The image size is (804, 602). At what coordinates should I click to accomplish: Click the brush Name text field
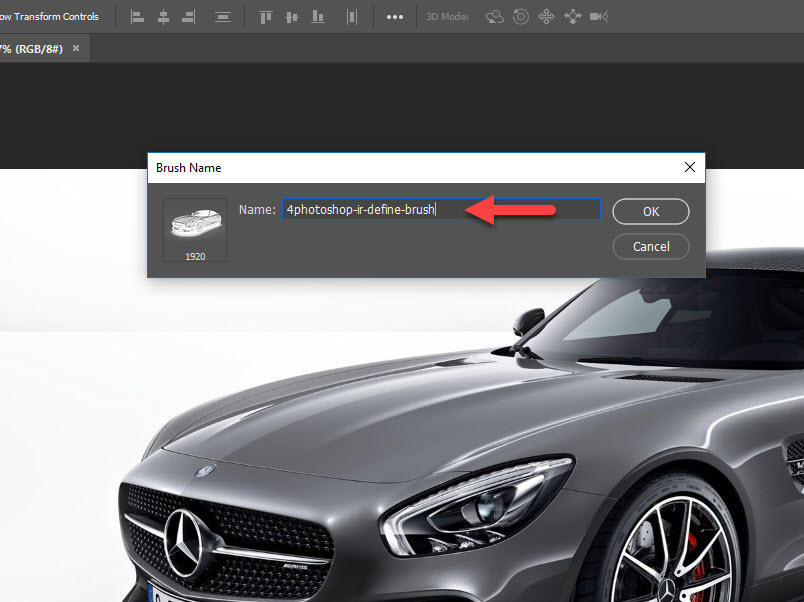coord(441,209)
